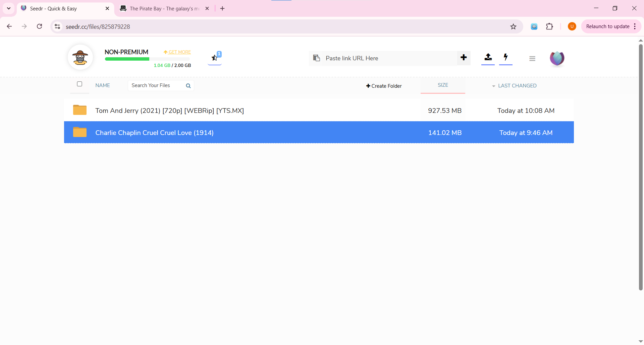Open the hamburger menu icon
Viewport: 644px width, 345px height.
pos(532,58)
